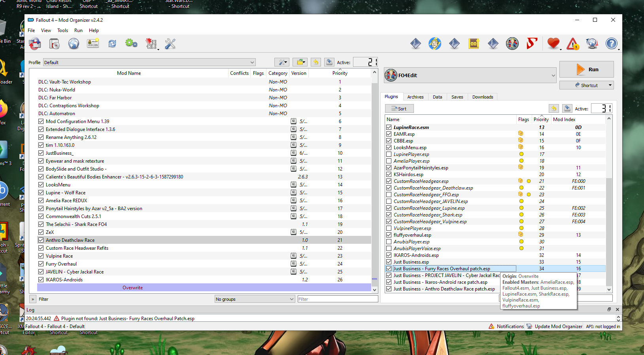Open the blue question mark help icon
The width and height of the screenshot is (644, 355).
coord(612,44)
